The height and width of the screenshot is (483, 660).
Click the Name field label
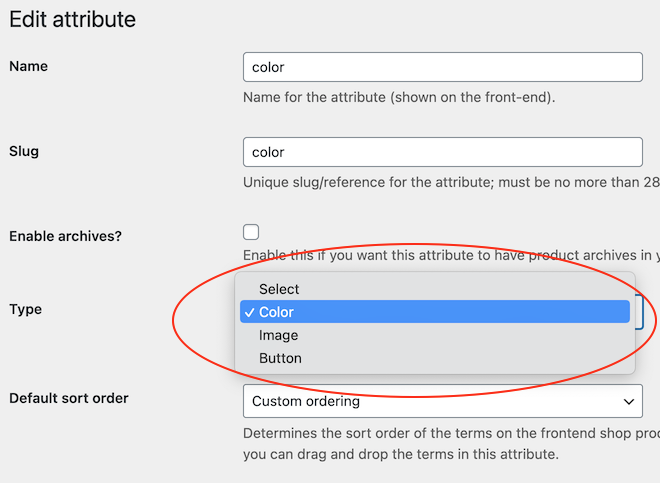(28, 66)
